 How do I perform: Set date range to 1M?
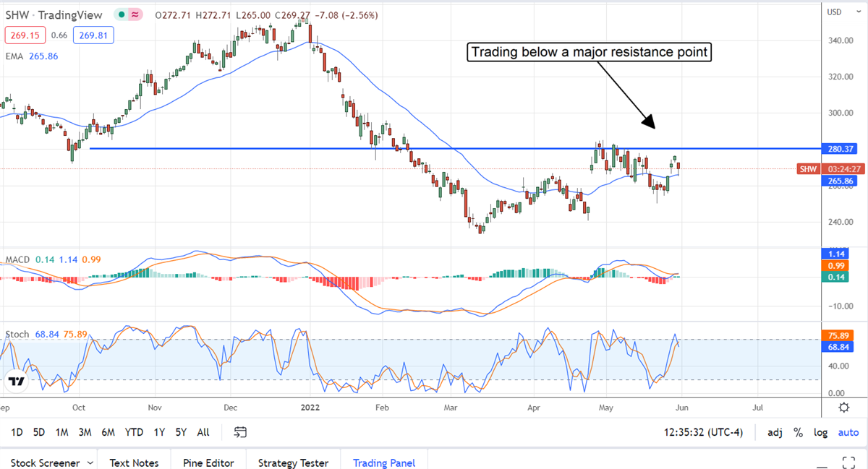coord(61,432)
